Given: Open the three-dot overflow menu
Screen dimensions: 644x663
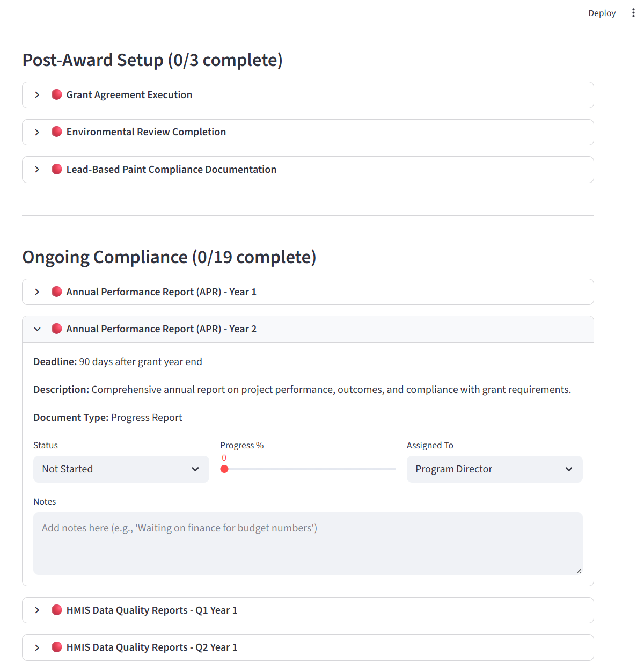Looking at the screenshot, I should 633,12.
